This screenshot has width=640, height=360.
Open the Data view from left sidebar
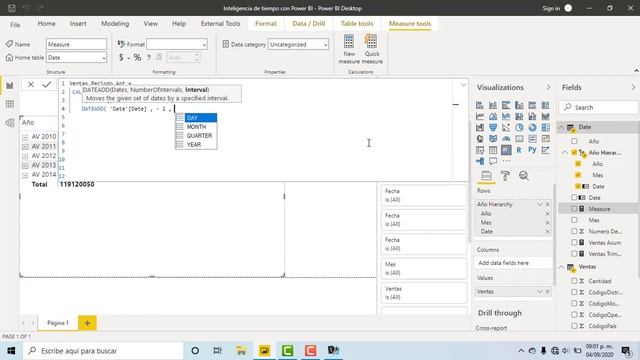click(x=10, y=104)
